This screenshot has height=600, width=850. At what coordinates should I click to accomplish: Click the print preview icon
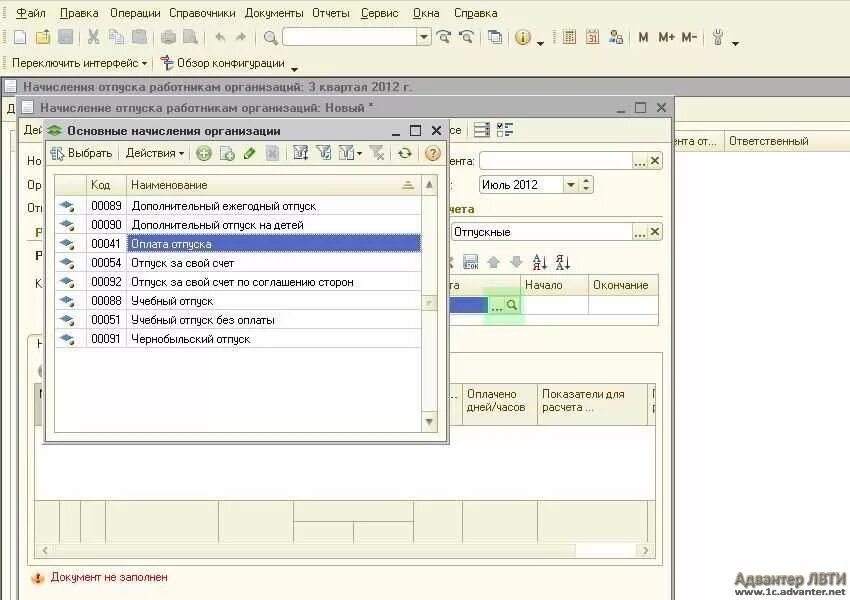point(190,37)
